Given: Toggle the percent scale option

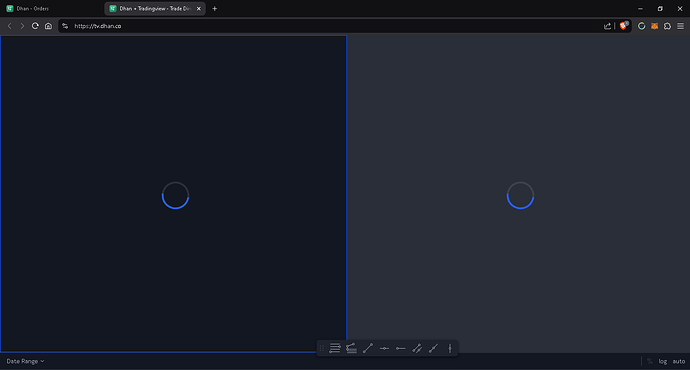Looking at the screenshot, I should coord(650,361).
